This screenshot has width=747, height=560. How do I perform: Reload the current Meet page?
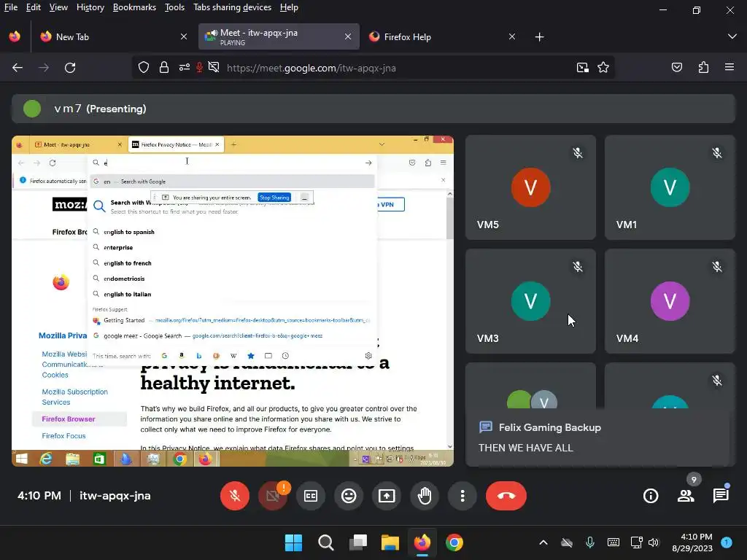coord(70,68)
